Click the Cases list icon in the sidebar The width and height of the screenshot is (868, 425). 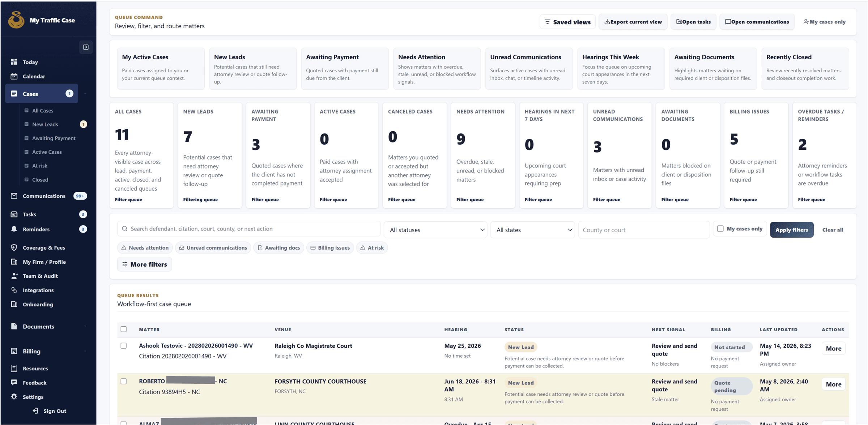point(14,94)
